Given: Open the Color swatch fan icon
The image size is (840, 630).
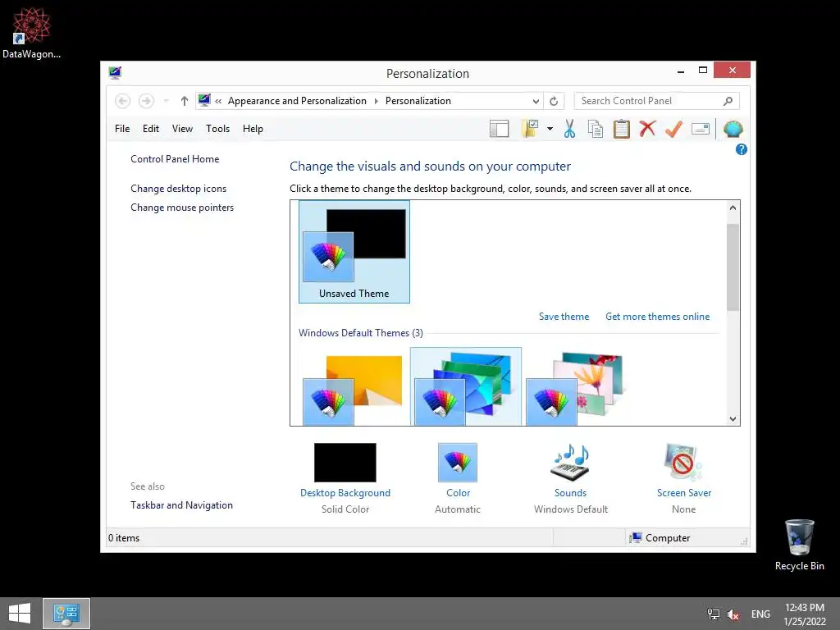Looking at the screenshot, I should pos(458,463).
